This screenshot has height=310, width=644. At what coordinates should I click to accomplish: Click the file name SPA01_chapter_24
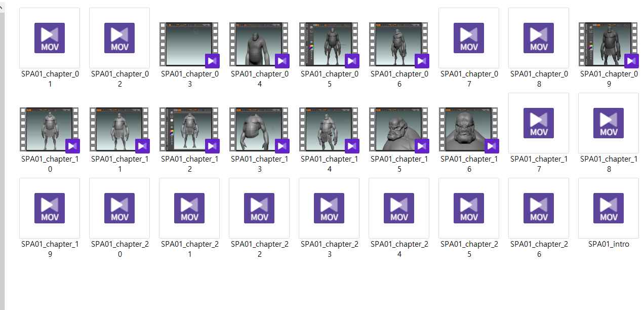point(399,249)
